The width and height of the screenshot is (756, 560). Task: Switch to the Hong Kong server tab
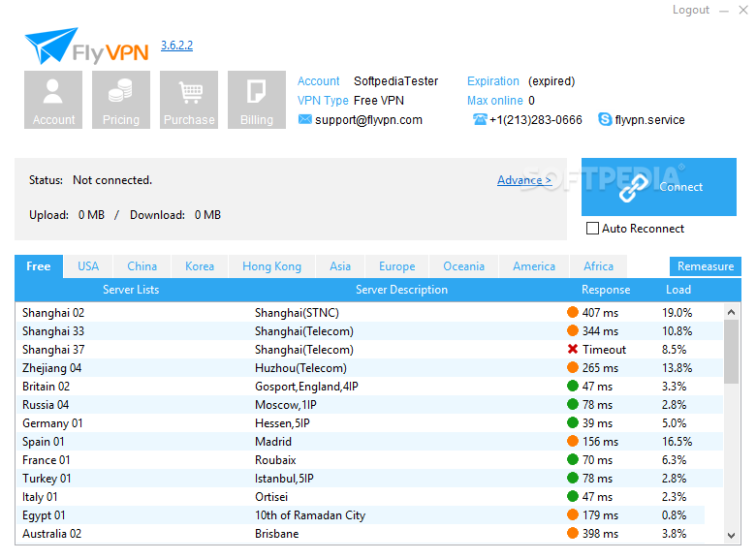(x=272, y=266)
